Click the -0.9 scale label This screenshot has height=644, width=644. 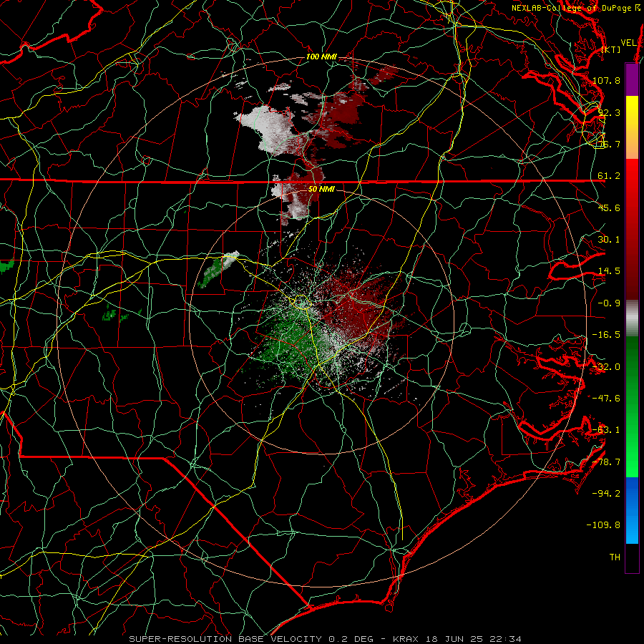pos(609,303)
